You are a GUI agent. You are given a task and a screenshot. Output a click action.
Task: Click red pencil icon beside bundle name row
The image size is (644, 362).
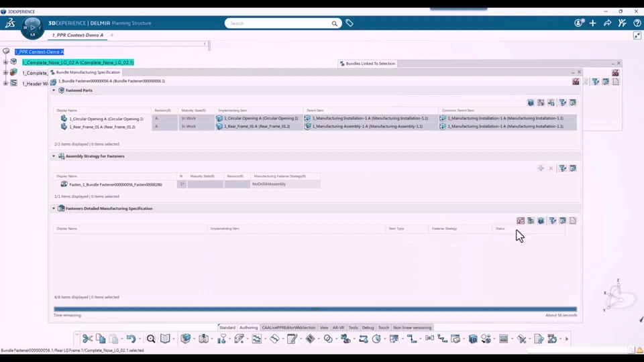(x=576, y=82)
